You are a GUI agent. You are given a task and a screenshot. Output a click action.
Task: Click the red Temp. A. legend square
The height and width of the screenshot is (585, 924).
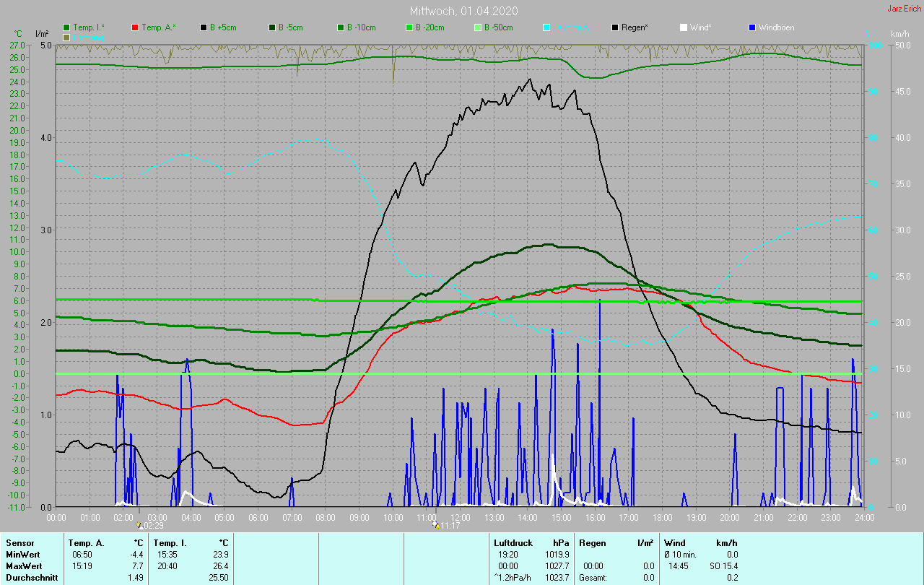click(135, 27)
